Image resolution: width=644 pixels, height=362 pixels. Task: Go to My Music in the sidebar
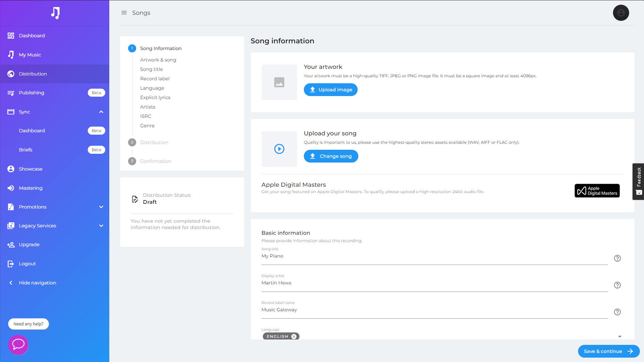tap(30, 55)
